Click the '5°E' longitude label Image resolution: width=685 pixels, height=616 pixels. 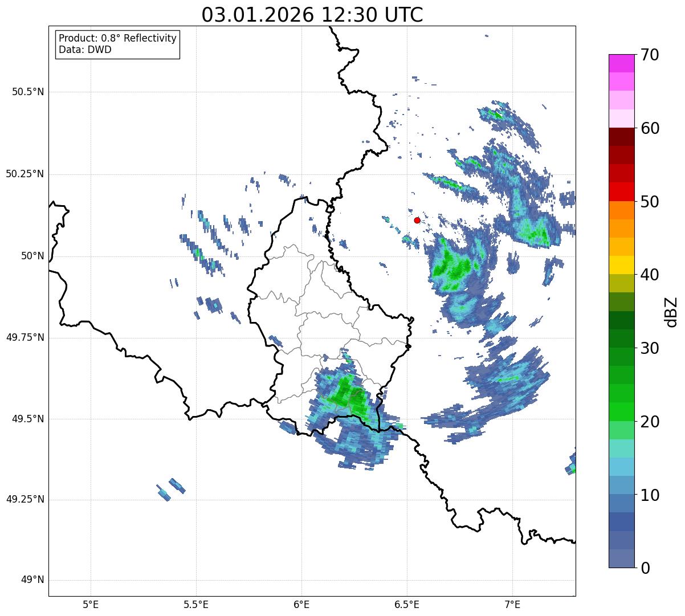point(91,604)
